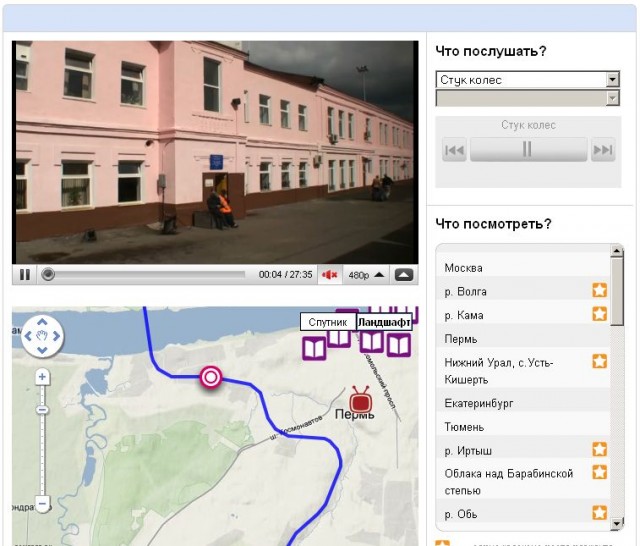Skip to the next audio track

coord(602,150)
